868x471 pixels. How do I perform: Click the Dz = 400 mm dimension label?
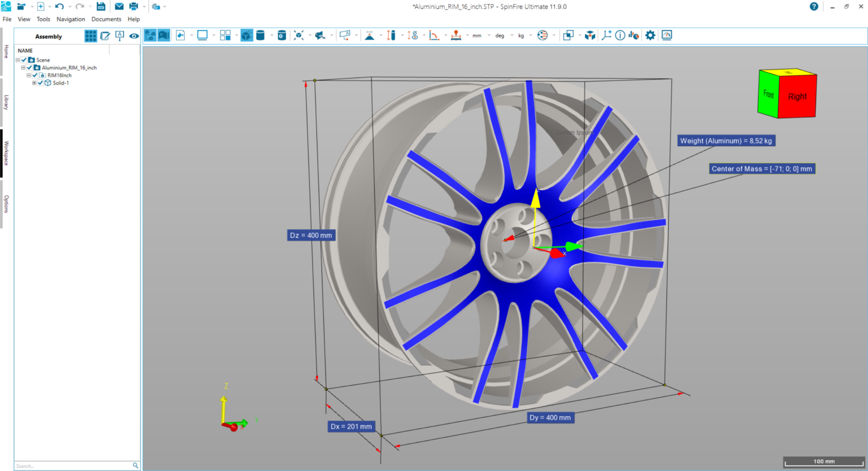pos(311,236)
